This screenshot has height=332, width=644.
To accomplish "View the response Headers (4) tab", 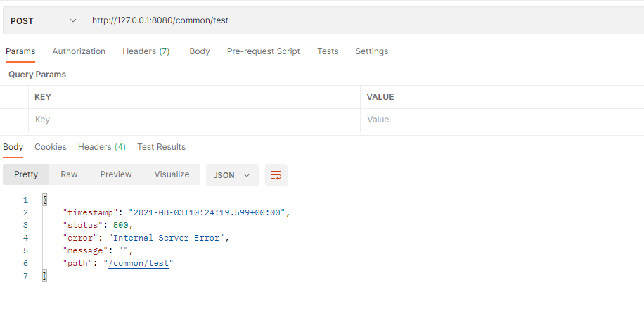I will 102,147.
